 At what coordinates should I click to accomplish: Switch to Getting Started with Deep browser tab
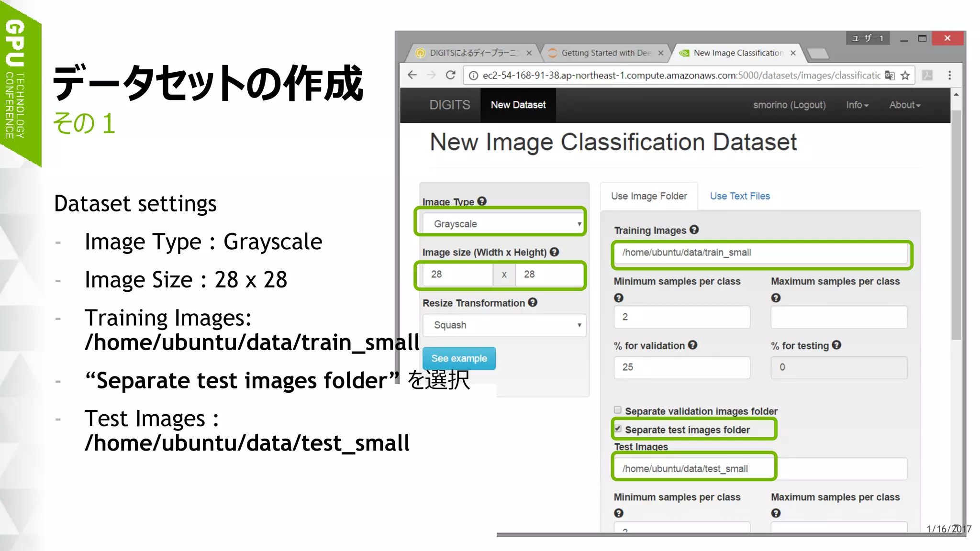point(605,53)
